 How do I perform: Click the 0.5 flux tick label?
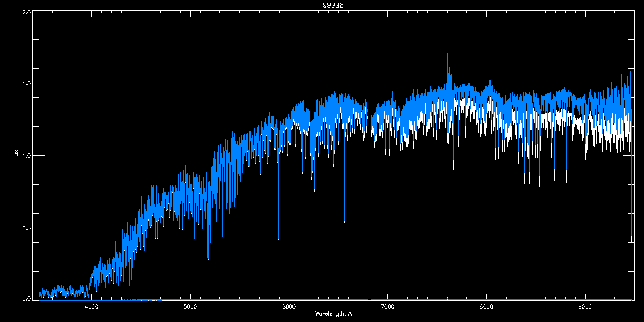(25, 228)
